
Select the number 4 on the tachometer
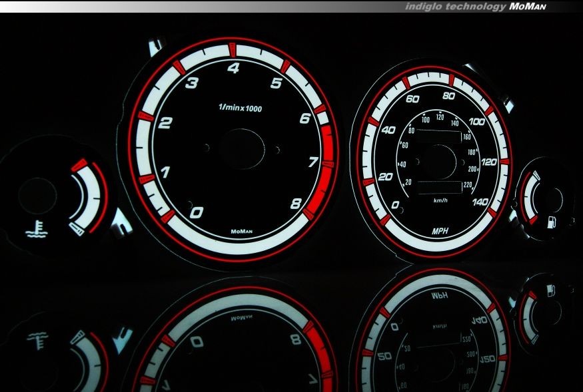click(234, 67)
